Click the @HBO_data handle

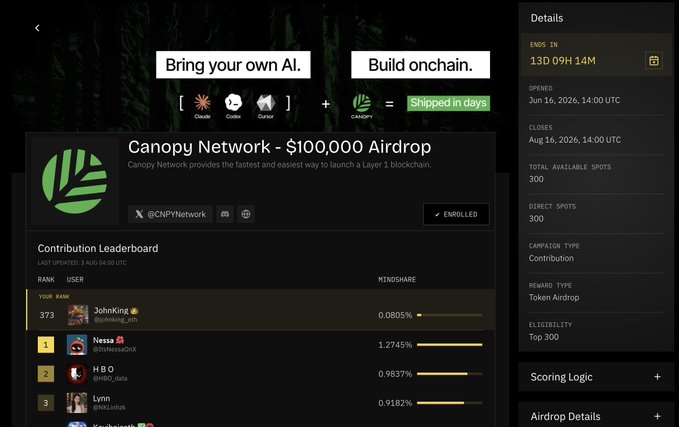click(x=110, y=378)
